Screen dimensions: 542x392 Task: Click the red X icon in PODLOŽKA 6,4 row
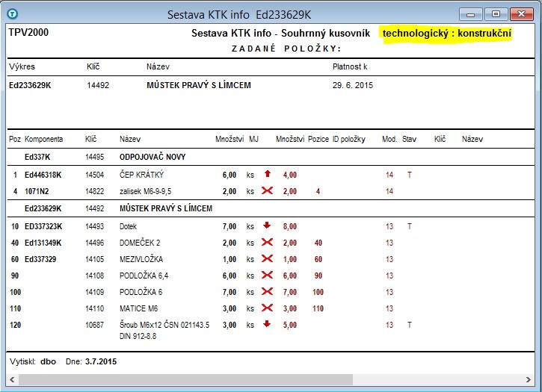pos(267,276)
